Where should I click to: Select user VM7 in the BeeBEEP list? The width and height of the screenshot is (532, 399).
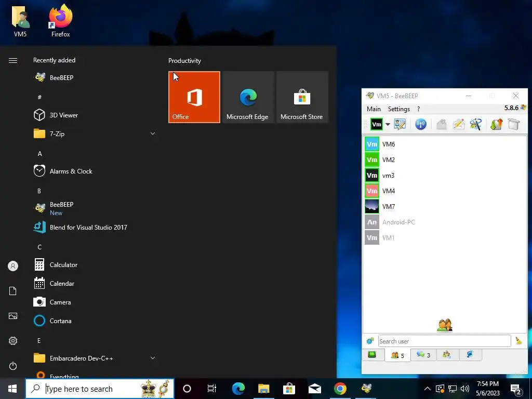(x=445, y=207)
